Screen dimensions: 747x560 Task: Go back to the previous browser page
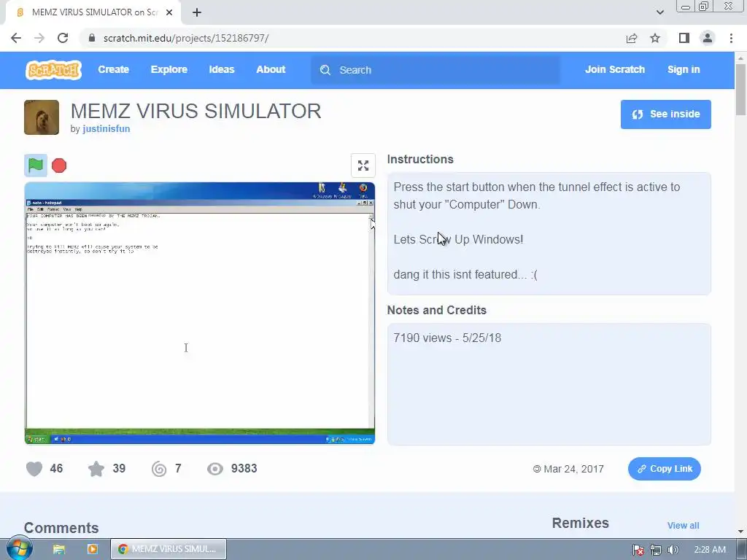click(x=16, y=38)
